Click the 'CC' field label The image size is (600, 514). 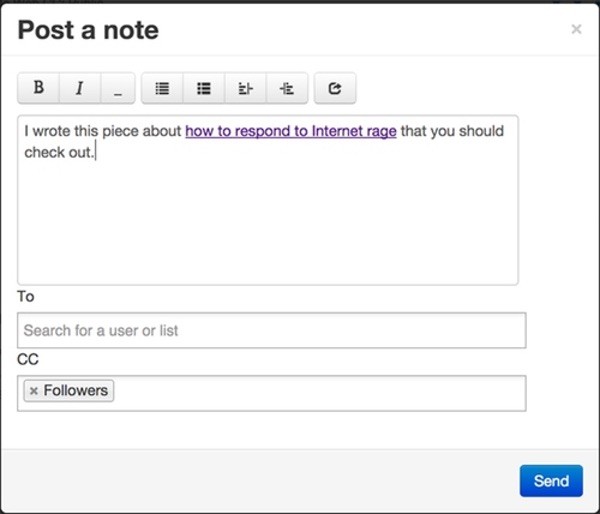(27, 359)
